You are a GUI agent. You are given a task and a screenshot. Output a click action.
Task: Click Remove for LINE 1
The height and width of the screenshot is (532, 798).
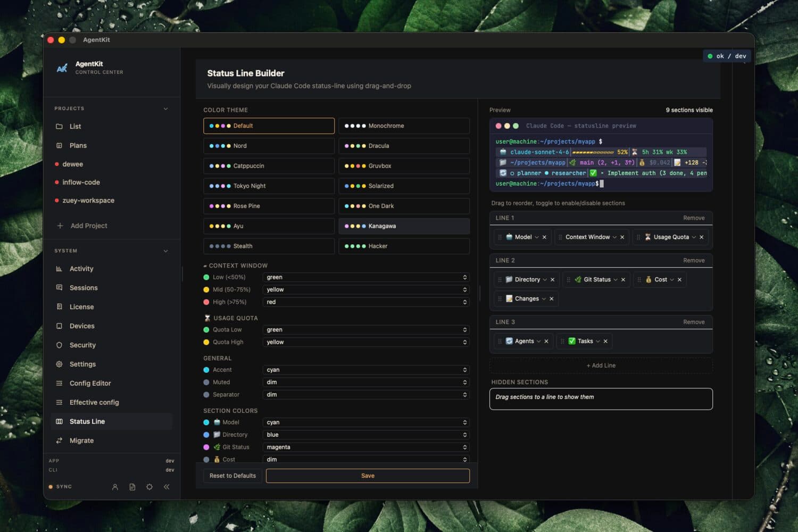[694, 218]
